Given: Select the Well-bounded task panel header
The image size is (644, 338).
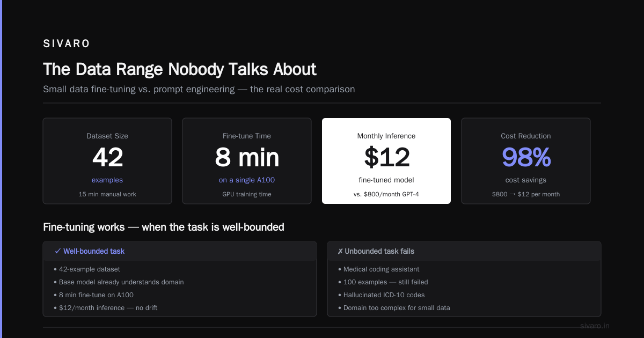Looking at the screenshot, I should [180, 251].
